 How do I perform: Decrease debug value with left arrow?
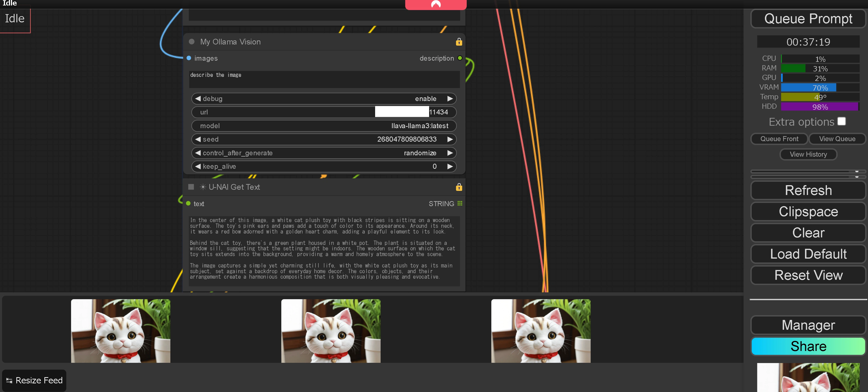click(198, 99)
